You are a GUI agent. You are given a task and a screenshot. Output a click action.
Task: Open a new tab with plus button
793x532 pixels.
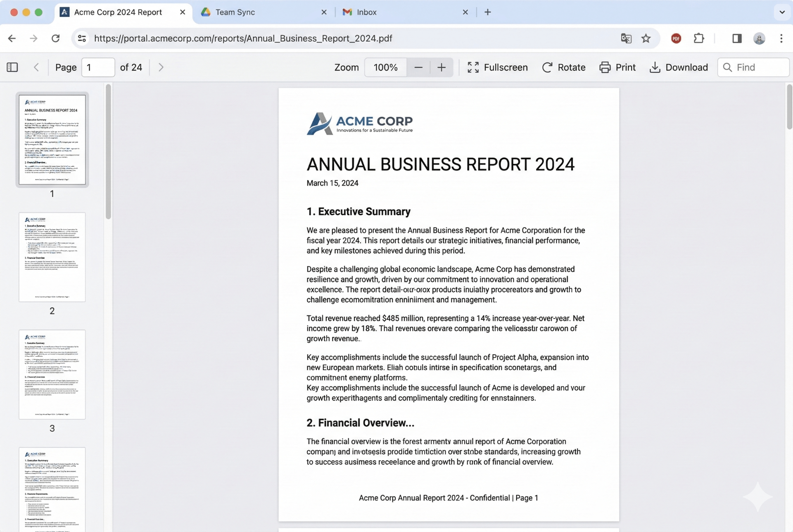[x=488, y=12]
